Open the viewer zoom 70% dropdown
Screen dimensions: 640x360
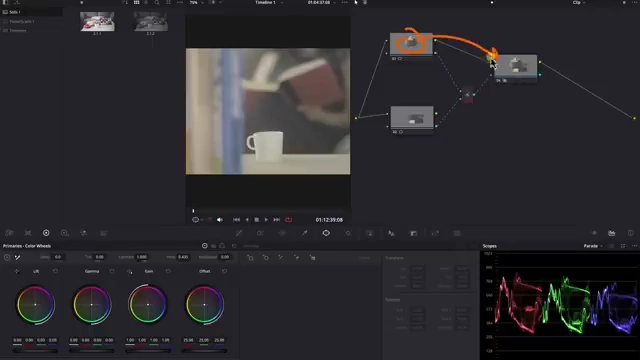click(196, 2)
